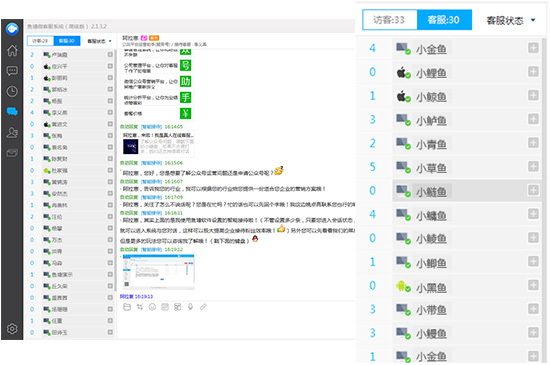
Task: Expand the plus box for 小鲫鱼
Action: click(533, 262)
